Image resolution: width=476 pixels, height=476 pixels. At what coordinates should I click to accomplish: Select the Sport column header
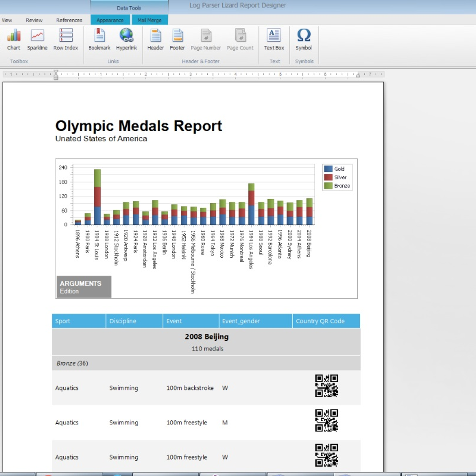[79, 321]
